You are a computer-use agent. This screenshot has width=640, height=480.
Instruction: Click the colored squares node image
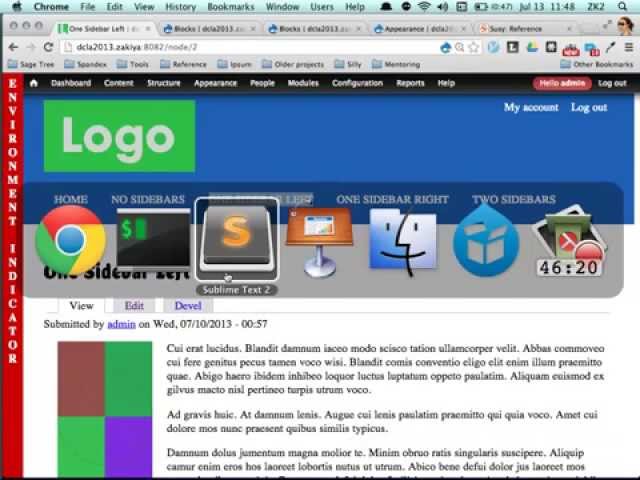pyautogui.click(x=105, y=409)
